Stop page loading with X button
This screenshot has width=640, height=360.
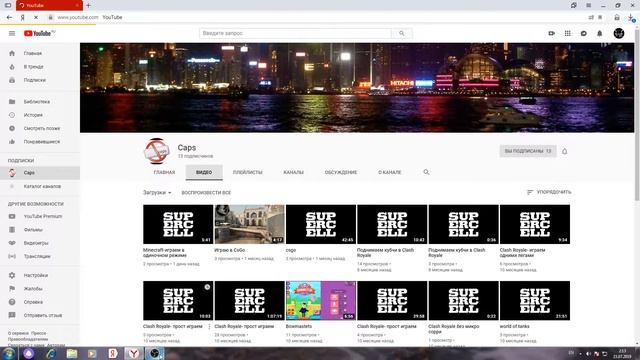(x=36, y=18)
